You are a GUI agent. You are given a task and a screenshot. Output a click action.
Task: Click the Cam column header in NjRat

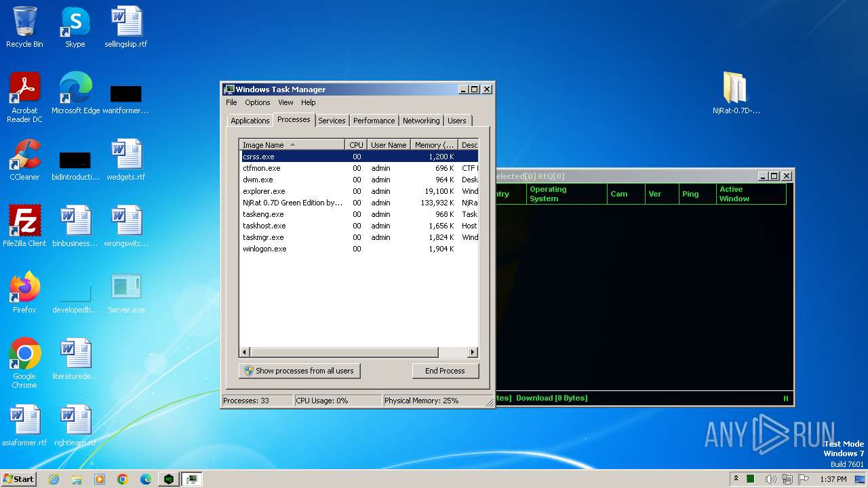tap(625, 194)
